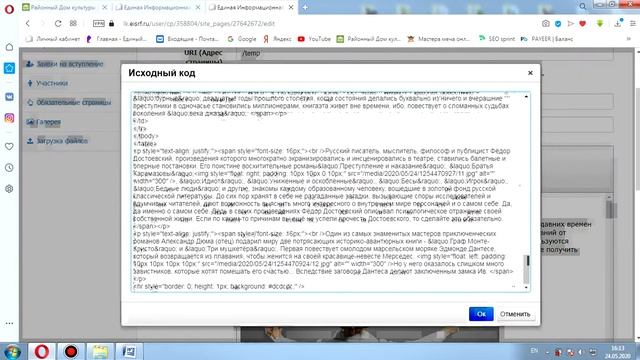Click the tab search magnifier icon

tap(582, 7)
